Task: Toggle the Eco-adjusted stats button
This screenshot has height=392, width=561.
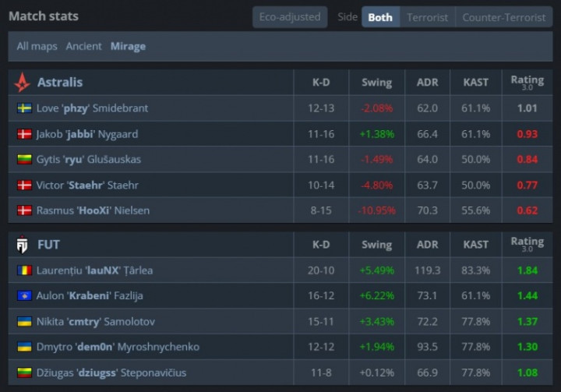Action: pyautogui.click(x=290, y=17)
